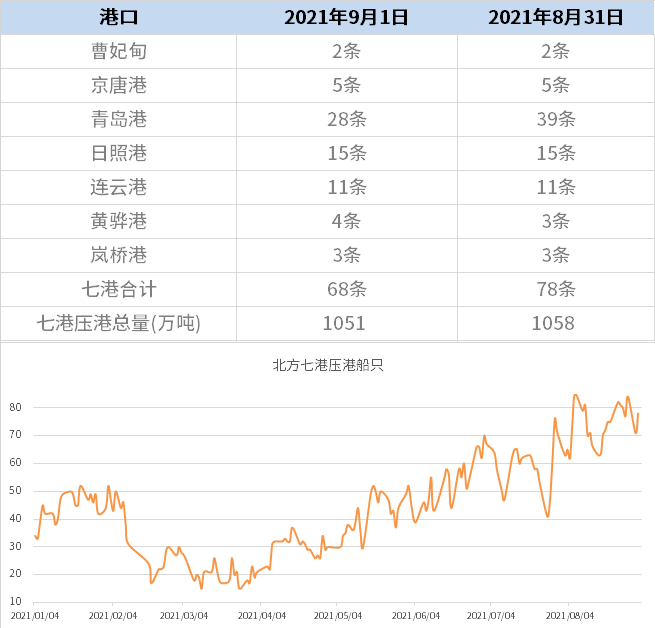Click the 连云港 row label

118,188
